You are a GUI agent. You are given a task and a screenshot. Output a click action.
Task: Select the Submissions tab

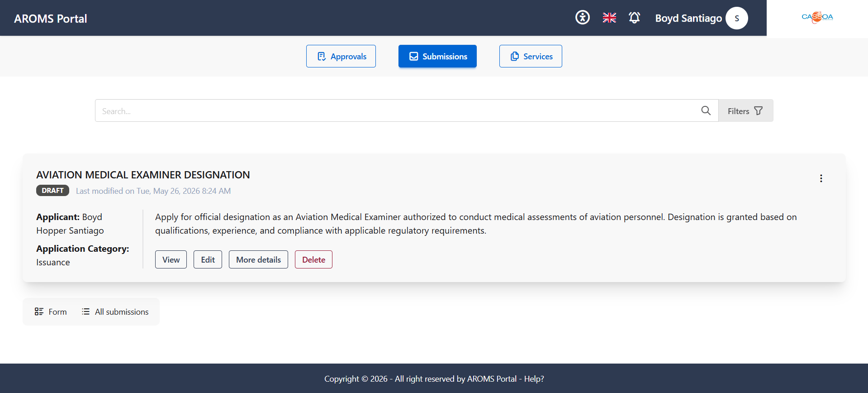[x=437, y=56]
